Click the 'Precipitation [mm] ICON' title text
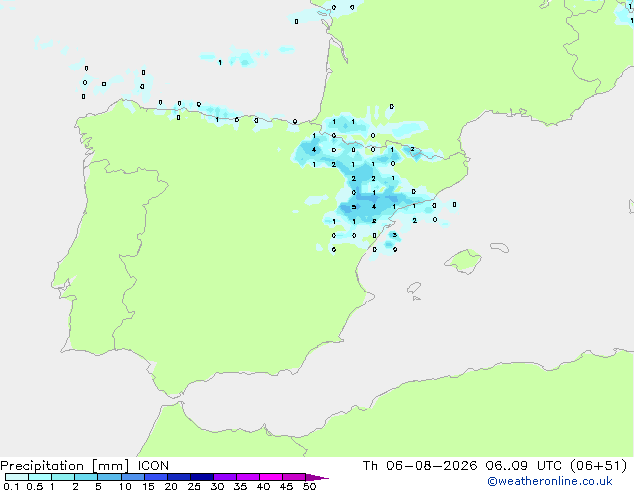634x490 pixels. 84,466
